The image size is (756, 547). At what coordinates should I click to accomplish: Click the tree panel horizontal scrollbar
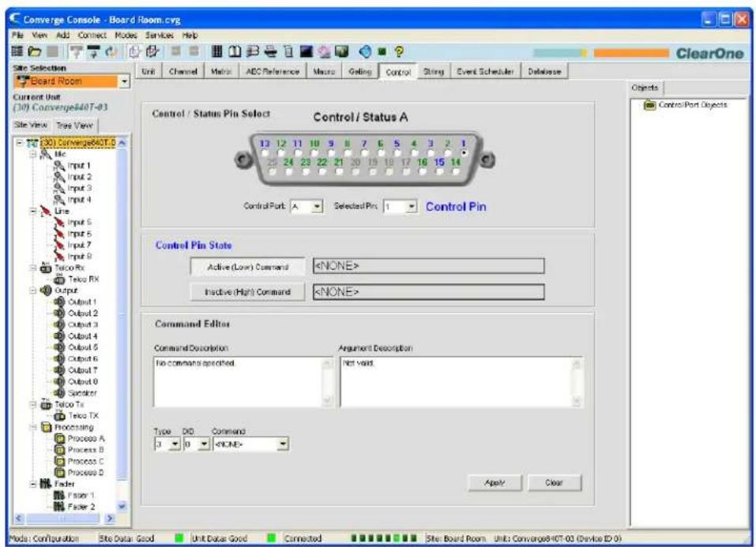(x=63, y=519)
